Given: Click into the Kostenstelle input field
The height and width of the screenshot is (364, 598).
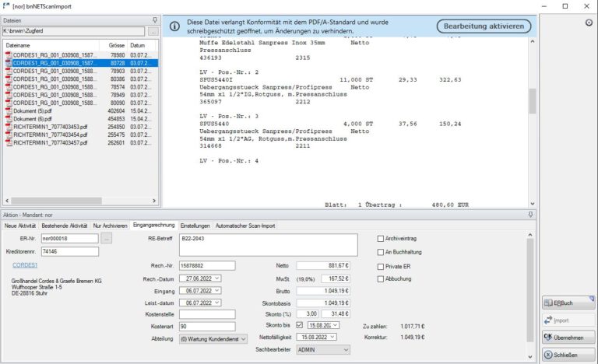Looking at the screenshot, I should click(x=201, y=313).
